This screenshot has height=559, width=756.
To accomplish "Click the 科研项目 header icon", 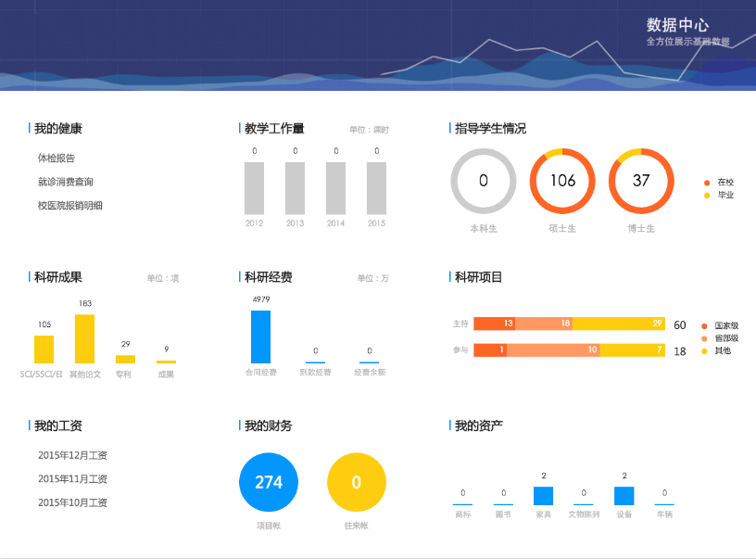I will [x=449, y=275].
